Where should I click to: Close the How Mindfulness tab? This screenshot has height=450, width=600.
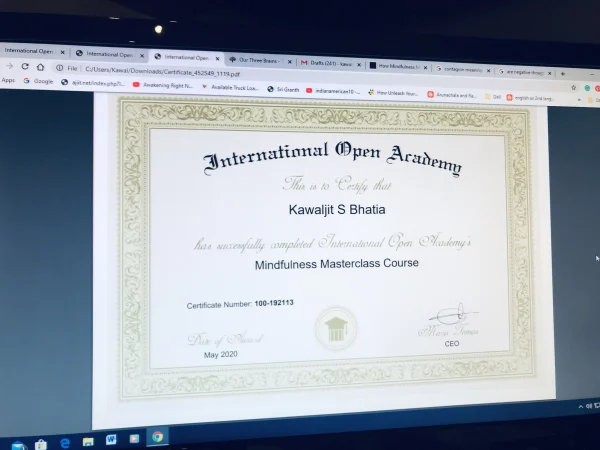click(425, 68)
